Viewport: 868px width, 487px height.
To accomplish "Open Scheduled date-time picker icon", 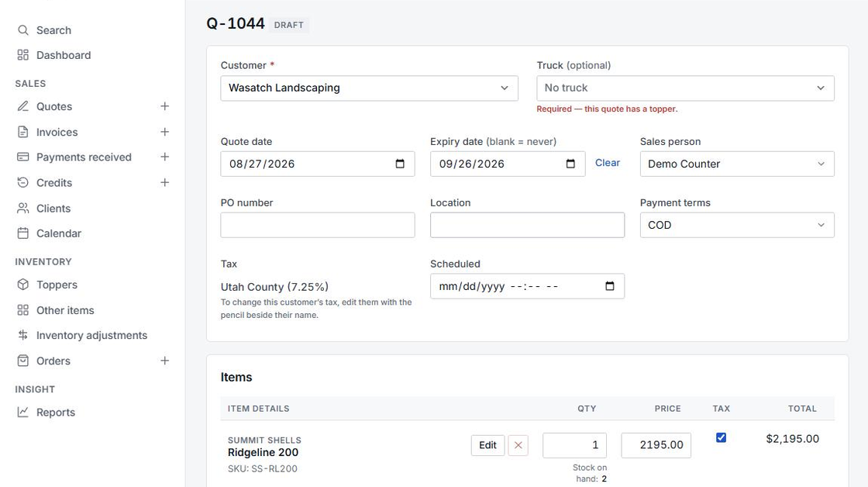I will tap(610, 286).
